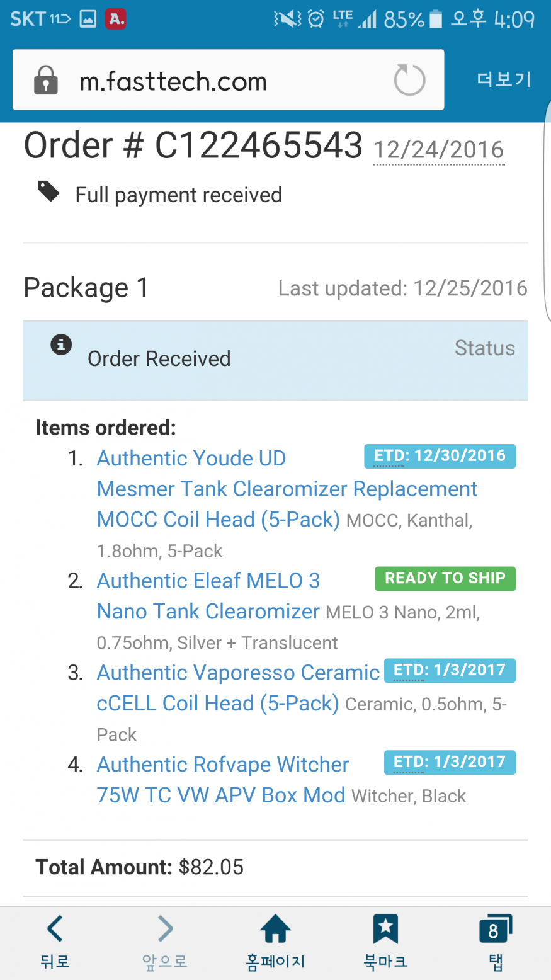
Task: Tap the padlock security icon
Action: coord(45,81)
